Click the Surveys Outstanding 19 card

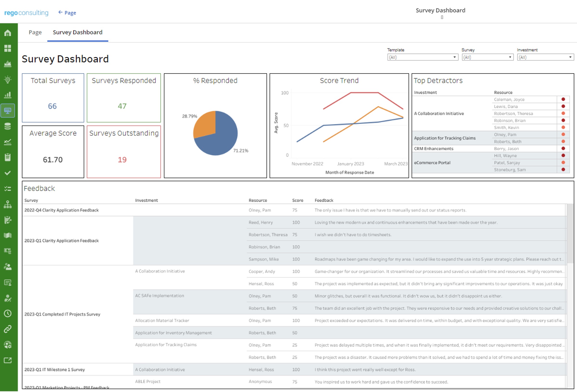[124, 152]
